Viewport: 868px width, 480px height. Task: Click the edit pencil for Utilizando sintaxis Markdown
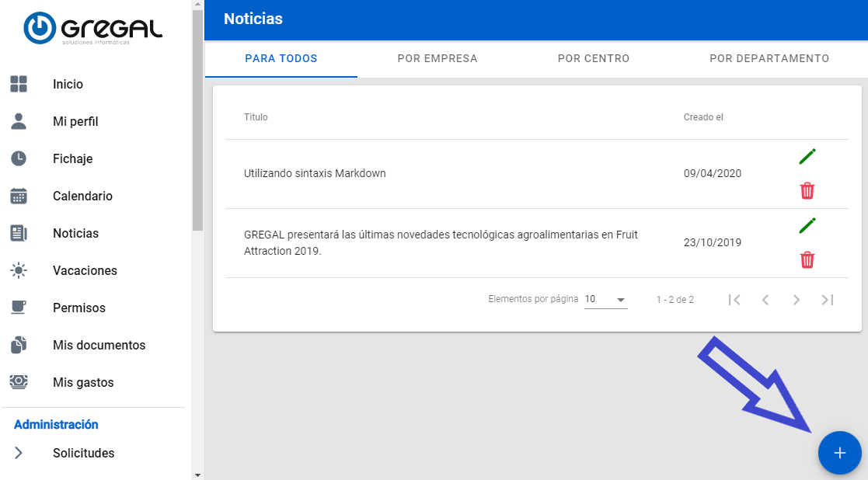pyautogui.click(x=807, y=156)
